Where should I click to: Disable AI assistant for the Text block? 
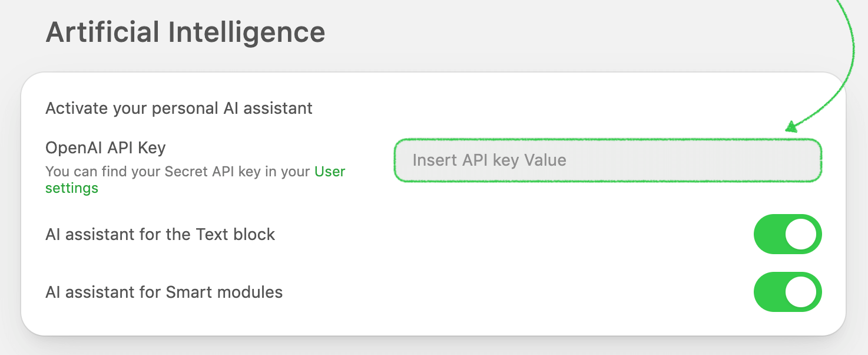tap(787, 234)
